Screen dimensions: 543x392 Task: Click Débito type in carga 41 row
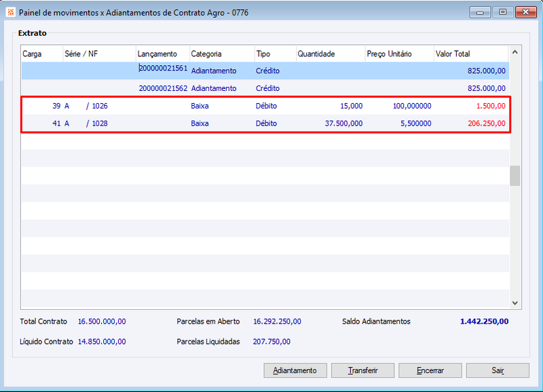pyautogui.click(x=266, y=123)
